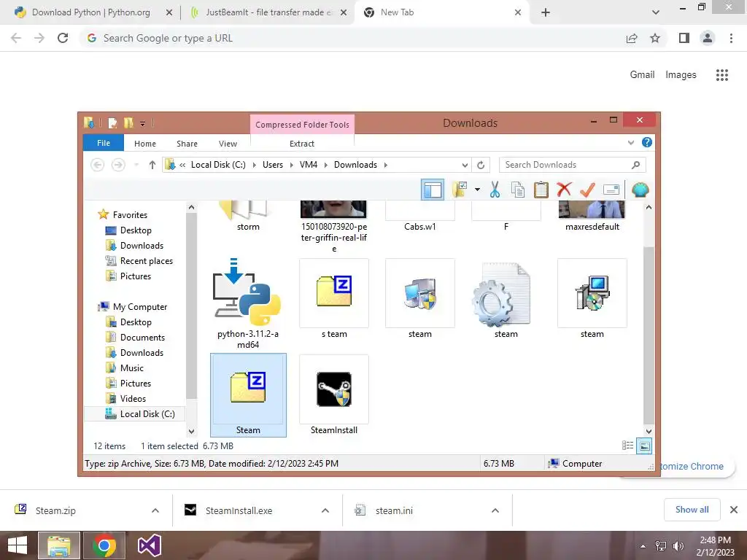The image size is (747, 560).
Task: Click the Compressed Folder Tools contextual tab
Action: coord(302,124)
